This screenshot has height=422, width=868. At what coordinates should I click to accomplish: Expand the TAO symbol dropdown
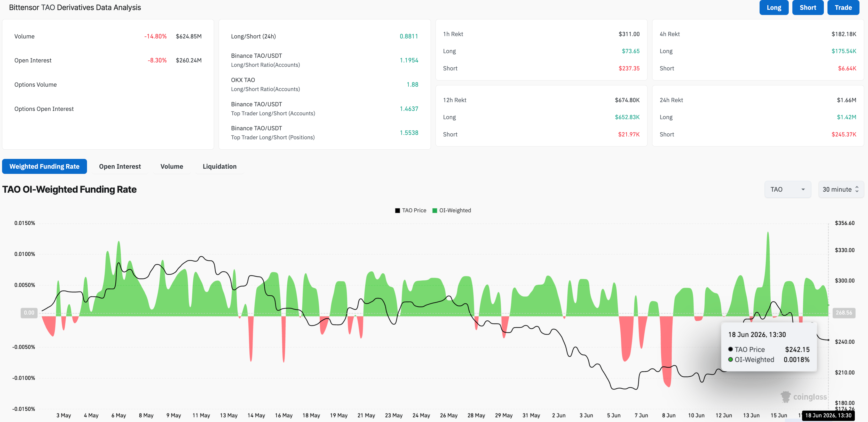(787, 189)
